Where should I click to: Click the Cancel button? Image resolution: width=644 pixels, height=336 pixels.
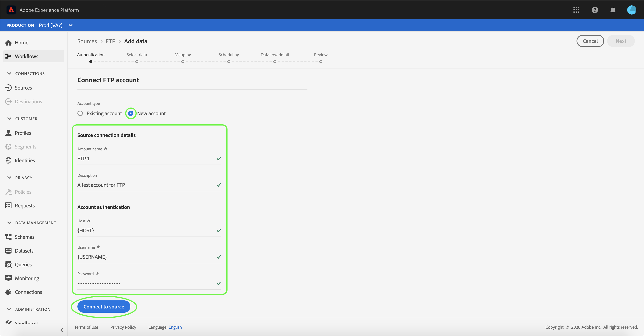(590, 41)
